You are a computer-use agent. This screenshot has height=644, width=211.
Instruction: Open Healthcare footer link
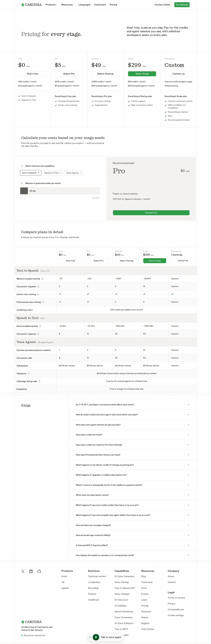[94, 600]
